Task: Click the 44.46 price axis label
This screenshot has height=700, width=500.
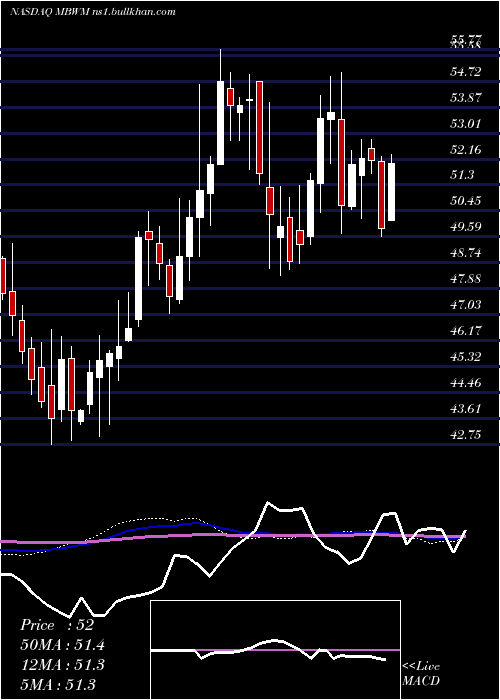Action: (466, 383)
